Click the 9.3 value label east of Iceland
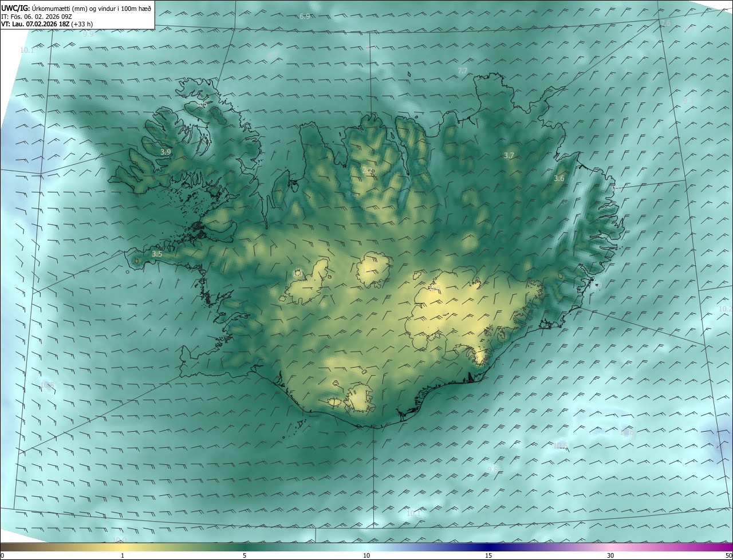 coord(688,100)
